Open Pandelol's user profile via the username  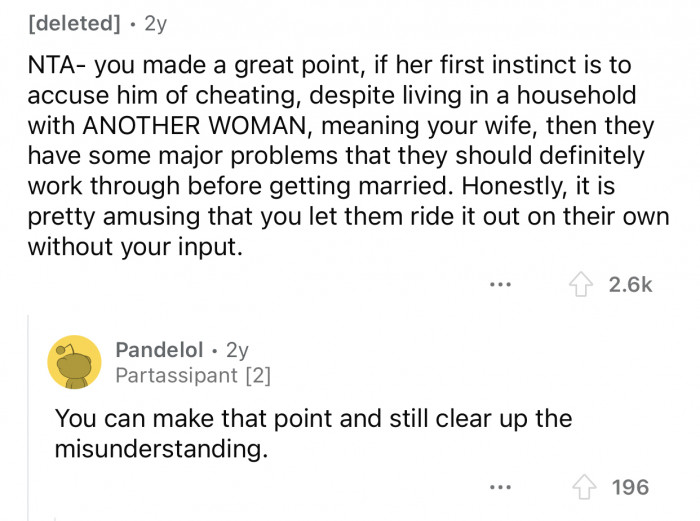(x=159, y=350)
